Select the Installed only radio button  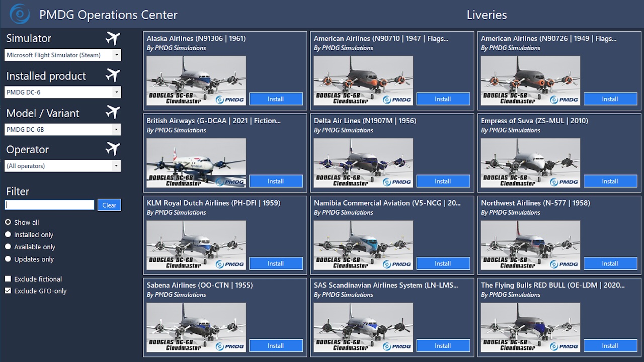click(x=8, y=234)
